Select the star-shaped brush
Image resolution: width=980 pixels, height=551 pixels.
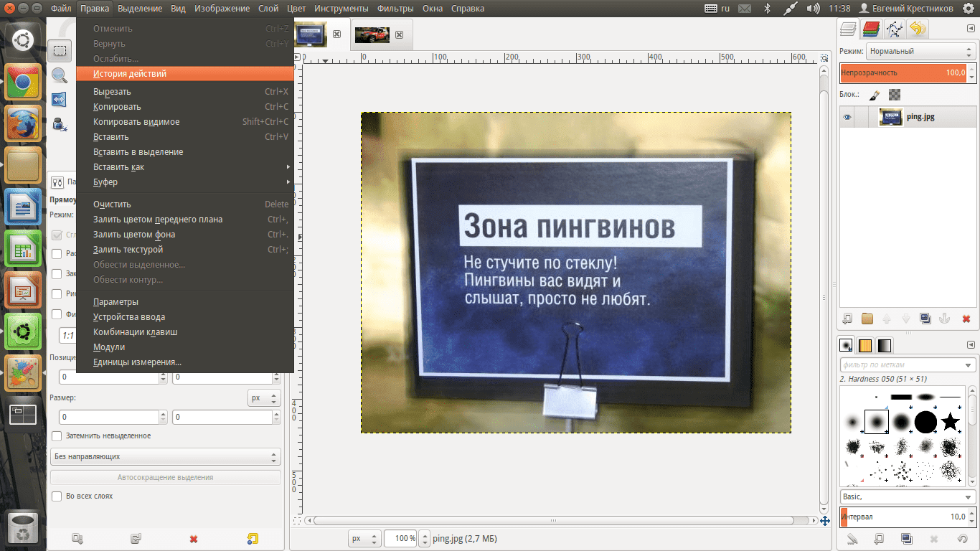pos(950,422)
